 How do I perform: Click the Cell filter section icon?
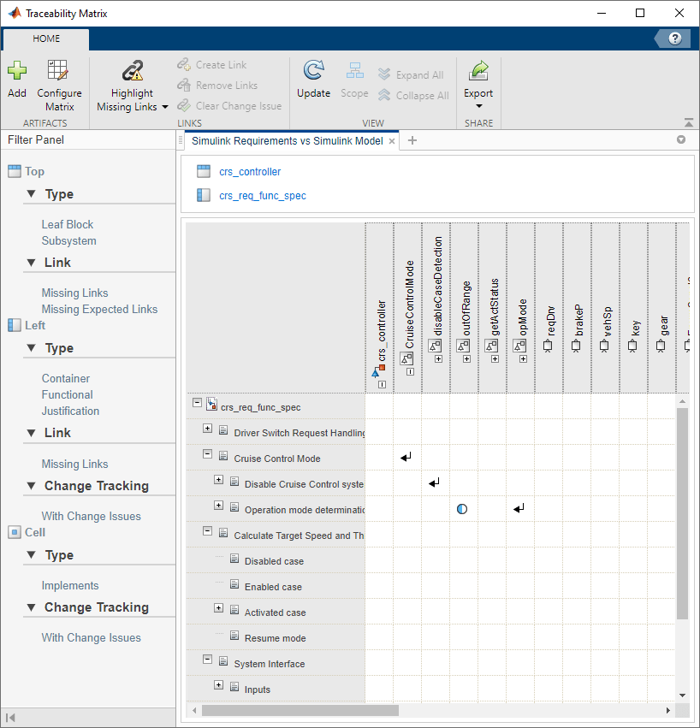click(x=15, y=532)
